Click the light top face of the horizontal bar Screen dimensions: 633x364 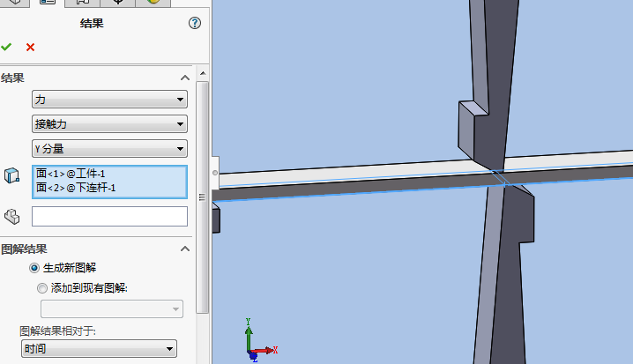pyautogui.click(x=347, y=172)
